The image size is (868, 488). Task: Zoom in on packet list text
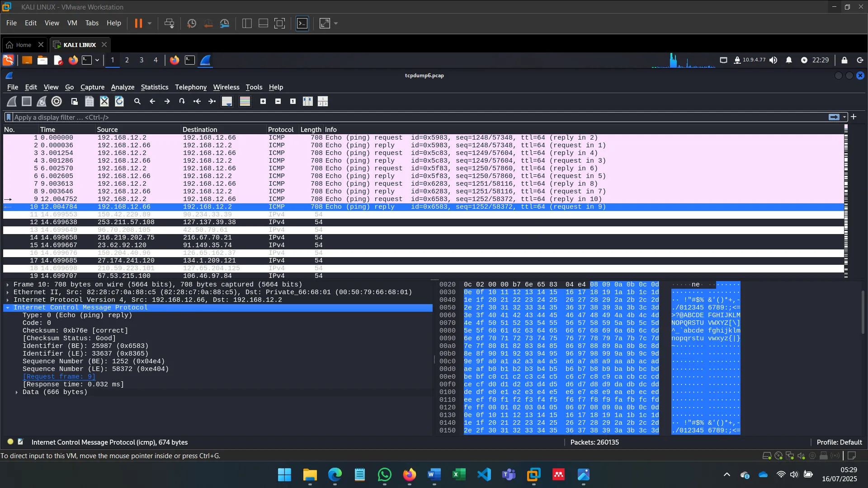pyautogui.click(x=264, y=101)
